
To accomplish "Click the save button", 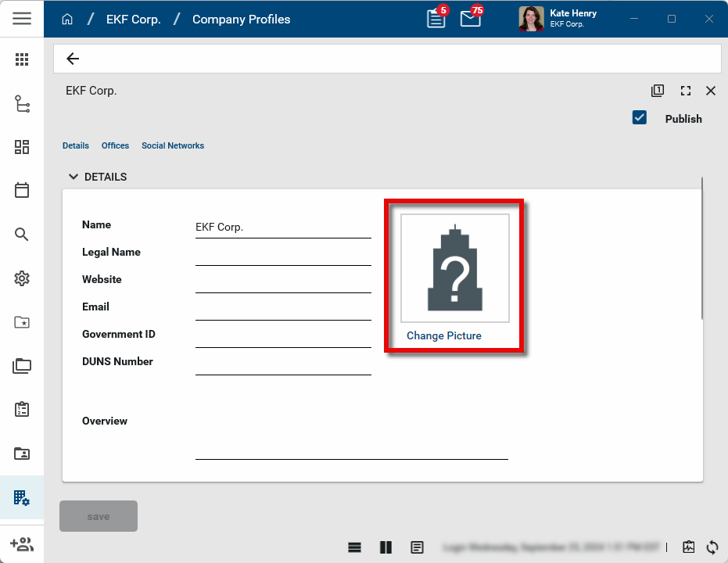I will (99, 516).
